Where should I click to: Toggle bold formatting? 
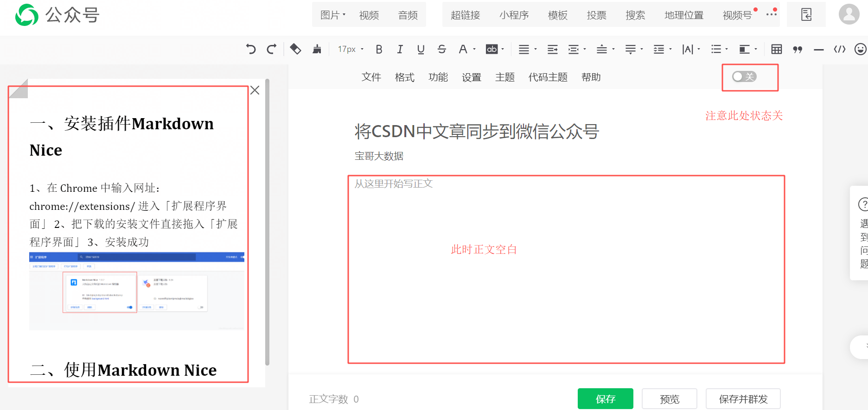point(379,49)
